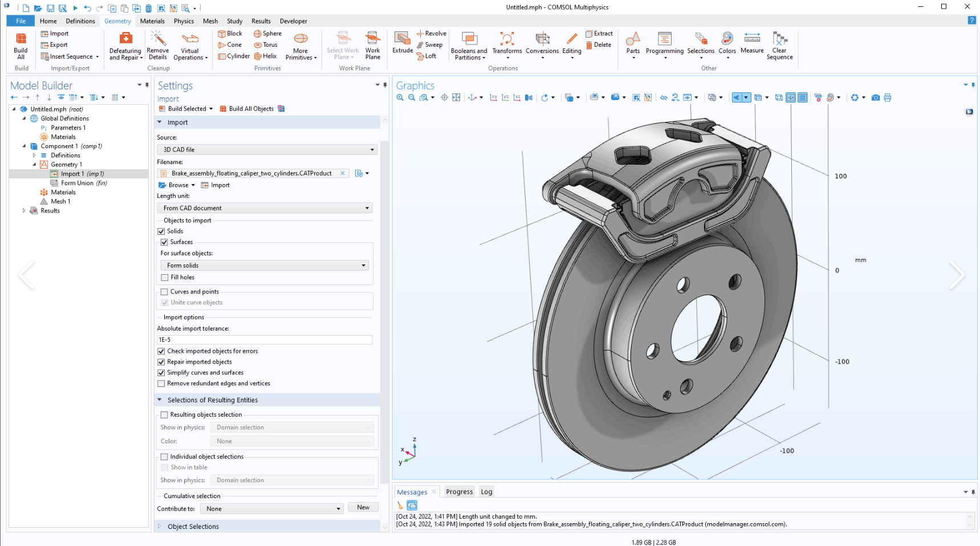This screenshot has width=980, height=546.
Task: Print the Graphics window
Action: 888,97
